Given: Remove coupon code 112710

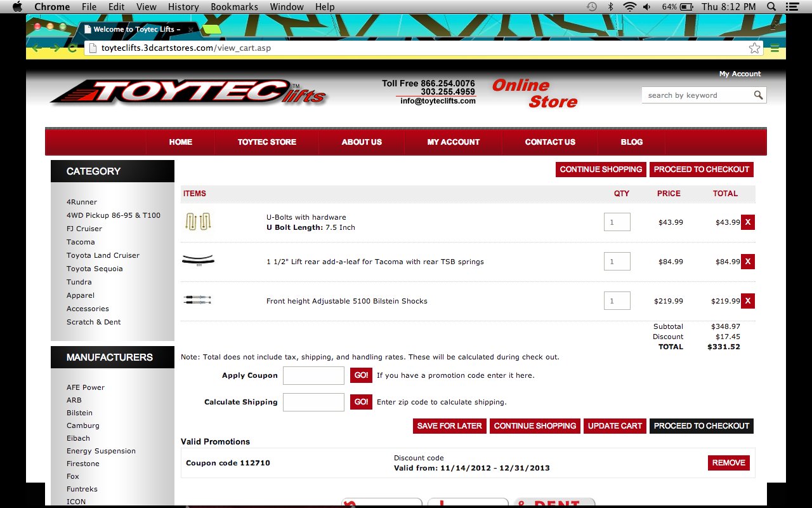Looking at the screenshot, I should pos(729,463).
